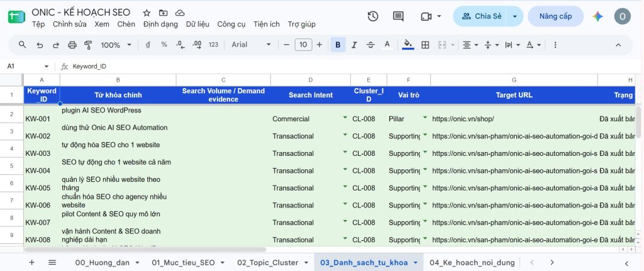The height and width of the screenshot is (271, 644).
Task: Open version history clock icon
Action: pyautogui.click(x=372, y=16)
